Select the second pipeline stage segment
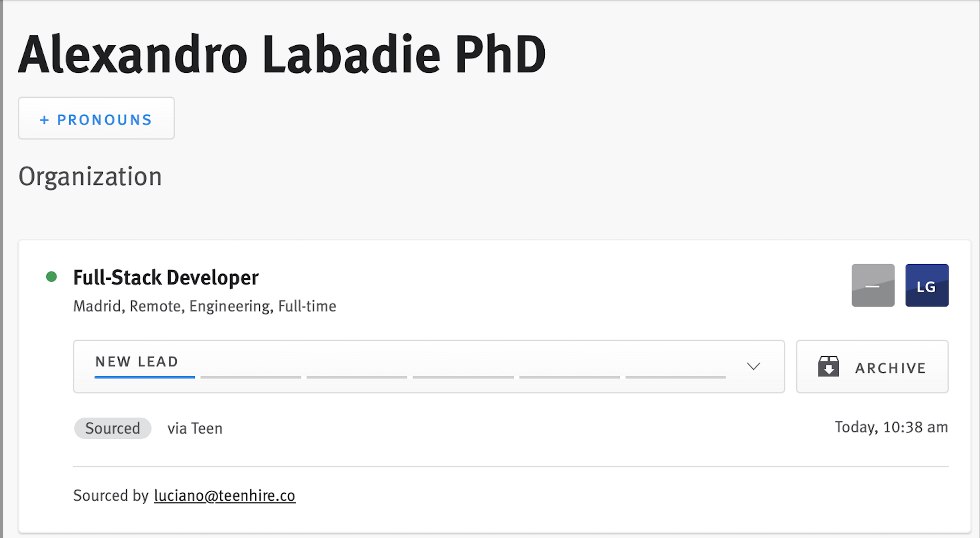This screenshot has height=538, width=980. [x=251, y=377]
